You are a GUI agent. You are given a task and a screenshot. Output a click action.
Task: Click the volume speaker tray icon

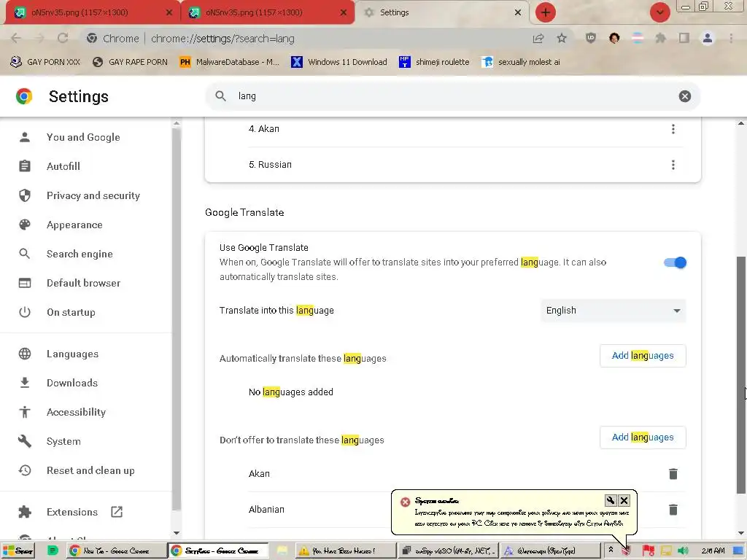pos(683,551)
